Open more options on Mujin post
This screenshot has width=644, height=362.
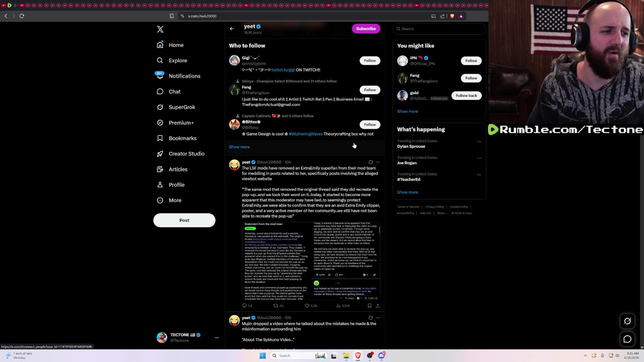378,318
